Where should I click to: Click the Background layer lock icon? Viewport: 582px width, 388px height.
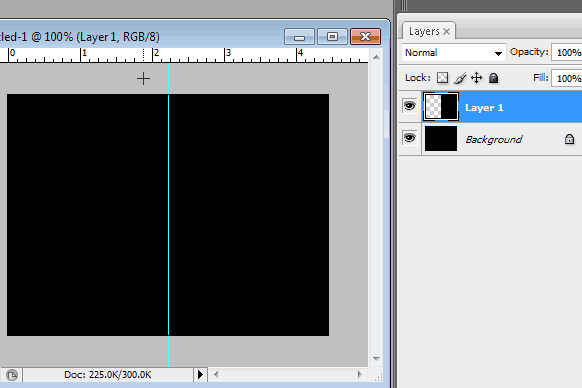click(x=569, y=139)
